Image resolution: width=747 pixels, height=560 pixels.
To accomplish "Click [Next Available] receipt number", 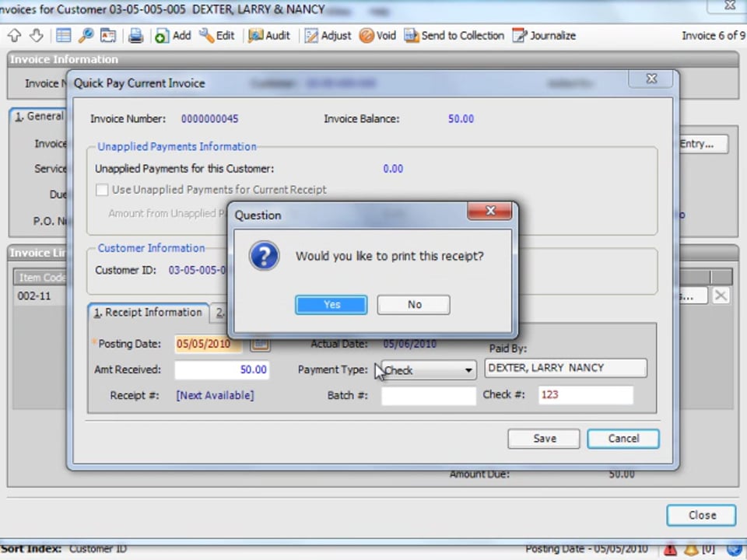I will (x=215, y=395).
